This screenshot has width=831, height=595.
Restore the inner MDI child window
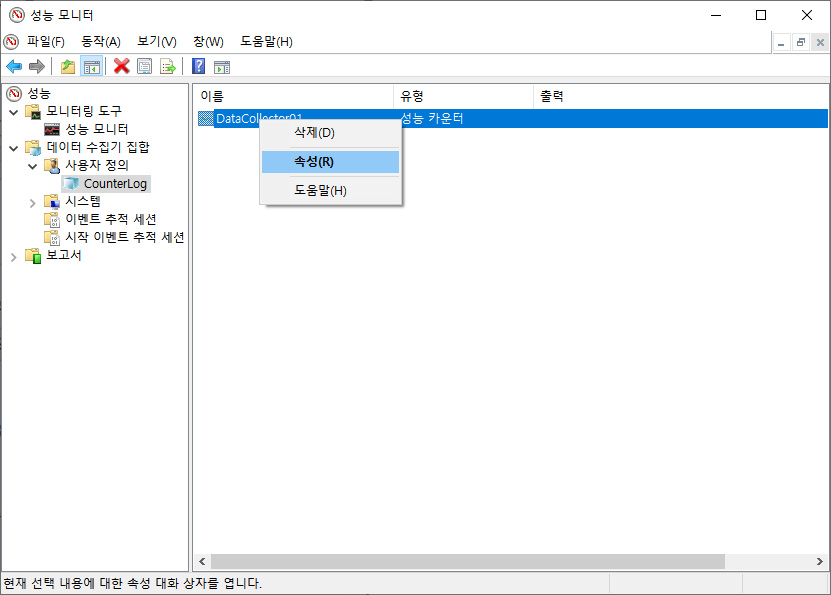coord(801,42)
